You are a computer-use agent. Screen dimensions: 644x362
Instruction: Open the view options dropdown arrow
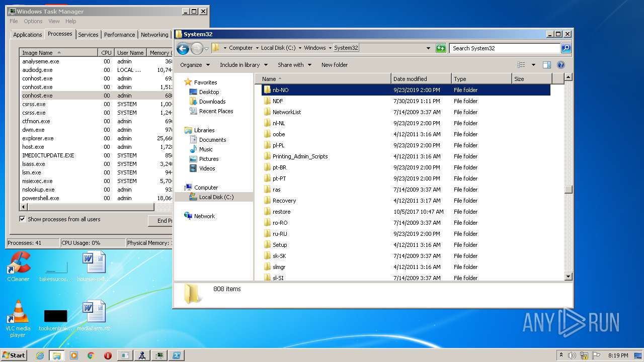(533, 65)
